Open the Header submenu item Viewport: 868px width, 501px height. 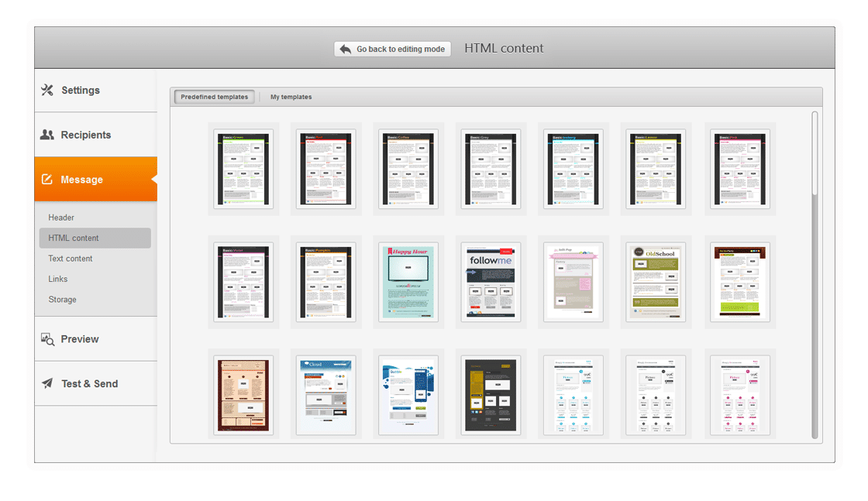pyautogui.click(x=61, y=218)
